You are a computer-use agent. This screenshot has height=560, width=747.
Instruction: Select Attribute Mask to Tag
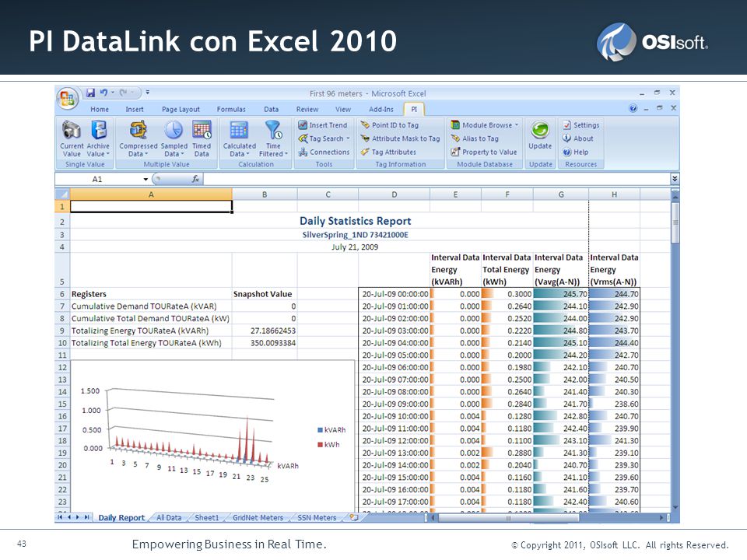click(400, 138)
